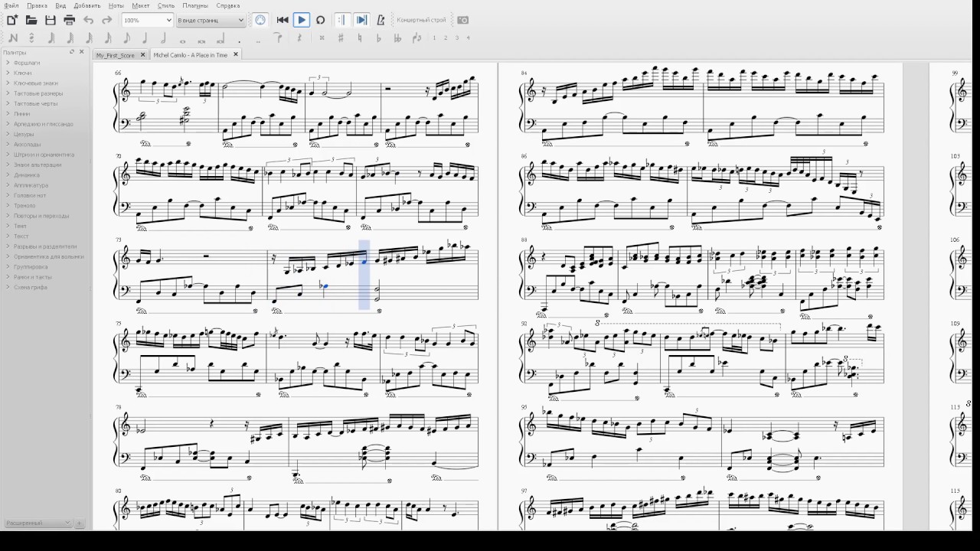Viewport: 980px width, 551px height.
Task: Close the Палитры panel
Action: pyautogui.click(x=82, y=52)
